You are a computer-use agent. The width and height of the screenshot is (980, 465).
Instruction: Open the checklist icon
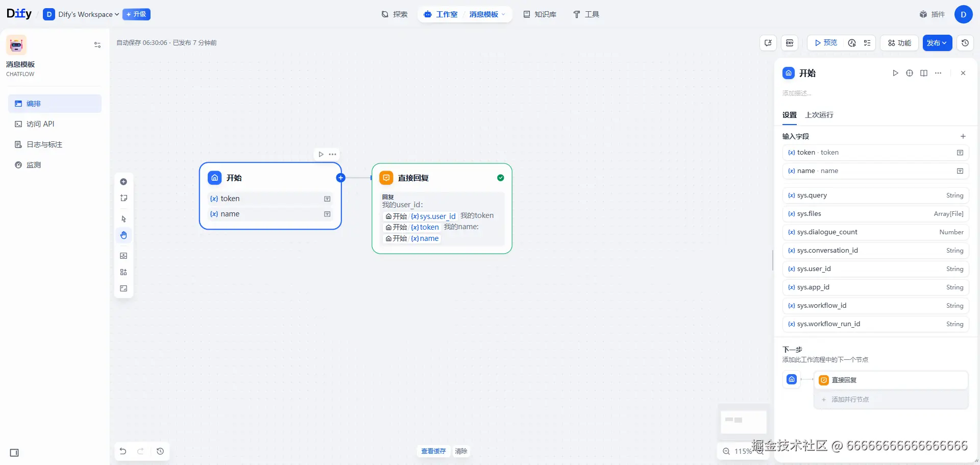point(867,43)
